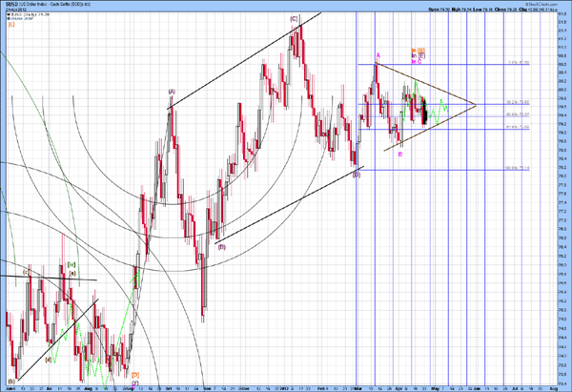Click the 0.0% Fibonacci level label
This screenshot has height=392, width=572.
[x=519, y=63]
